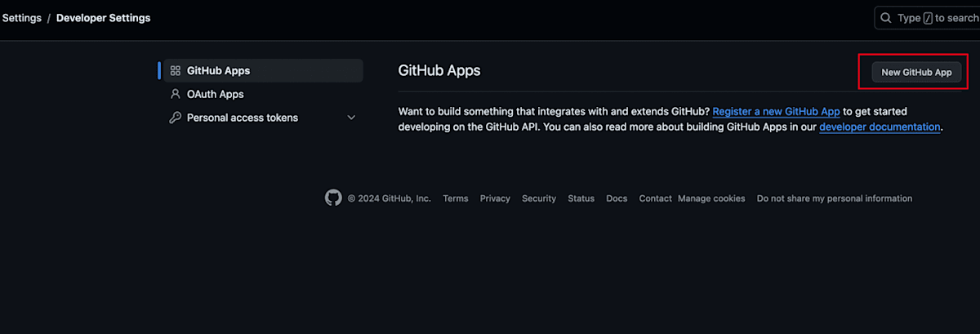
Task: Click the GitHub Octocat logo in footer
Action: (332, 198)
